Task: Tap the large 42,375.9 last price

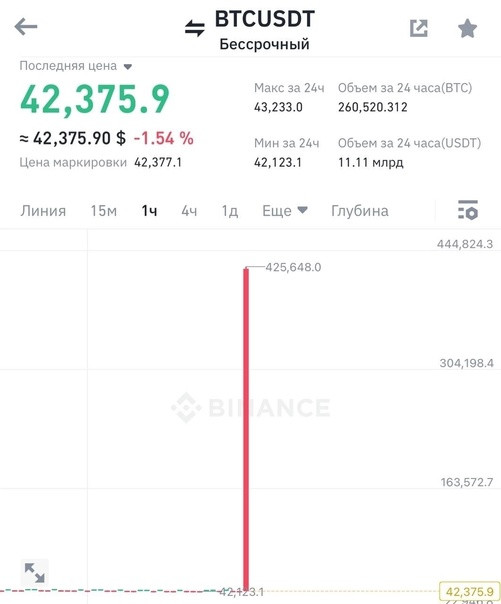Action: tap(95, 99)
